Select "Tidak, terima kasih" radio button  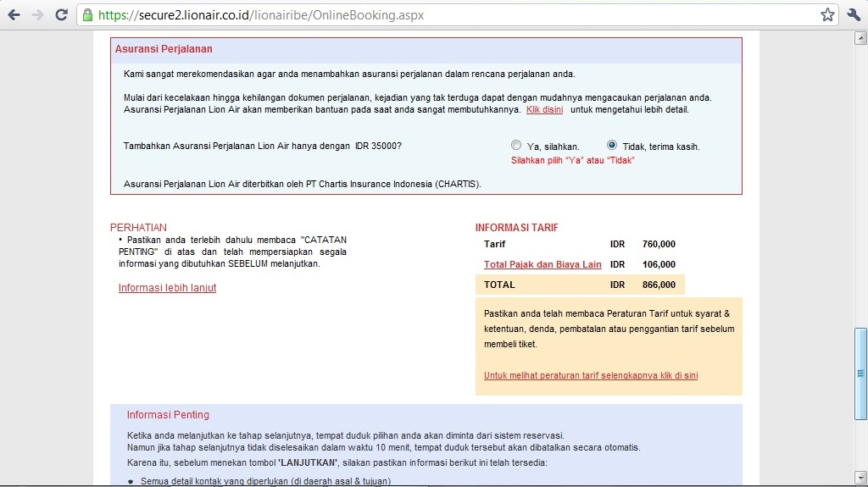point(612,145)
